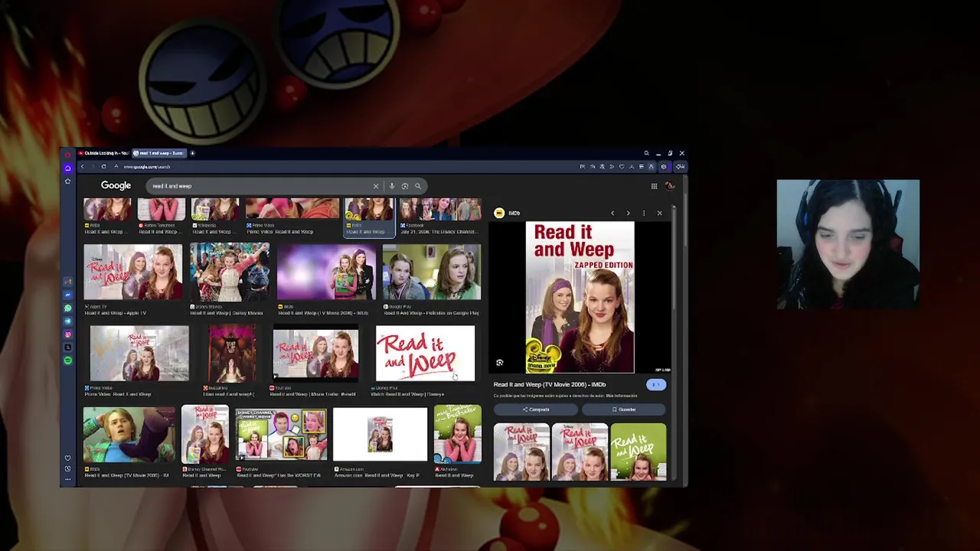Open the Facebook July 21, 2006 result thumbnail
980x551 pixels.
click(440, 210)
